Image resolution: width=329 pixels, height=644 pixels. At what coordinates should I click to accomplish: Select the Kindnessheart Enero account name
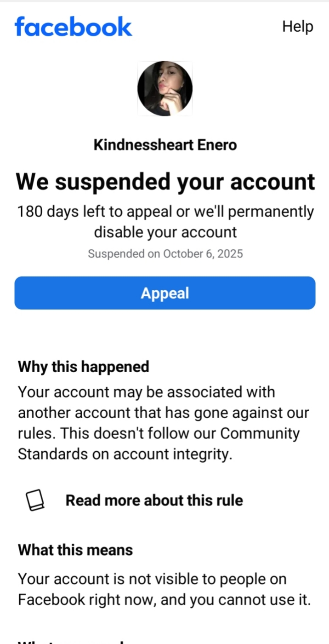[x=165, y=145]
